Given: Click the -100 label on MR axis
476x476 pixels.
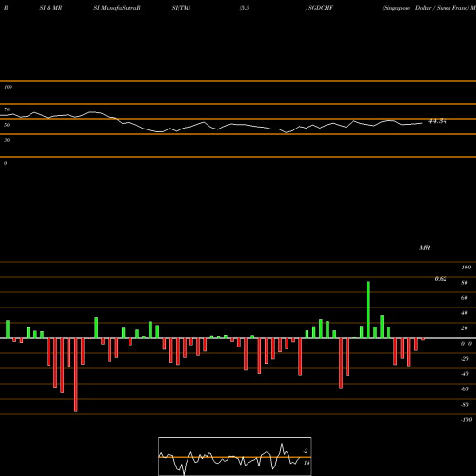Looking at the screenshot, I should click(x=466, y=420).
